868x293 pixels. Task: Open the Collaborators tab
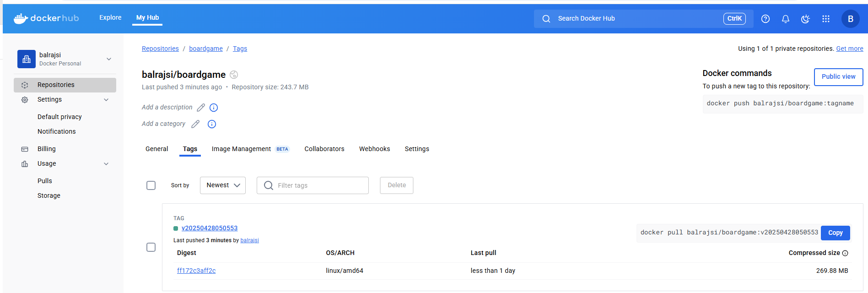pos(324,149)
